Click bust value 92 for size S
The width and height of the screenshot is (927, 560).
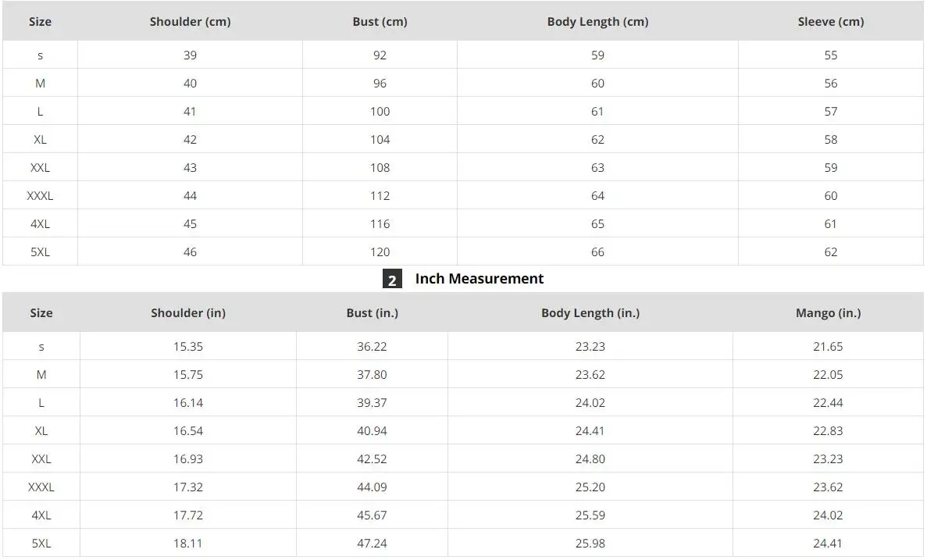click(x=380, y=55)
